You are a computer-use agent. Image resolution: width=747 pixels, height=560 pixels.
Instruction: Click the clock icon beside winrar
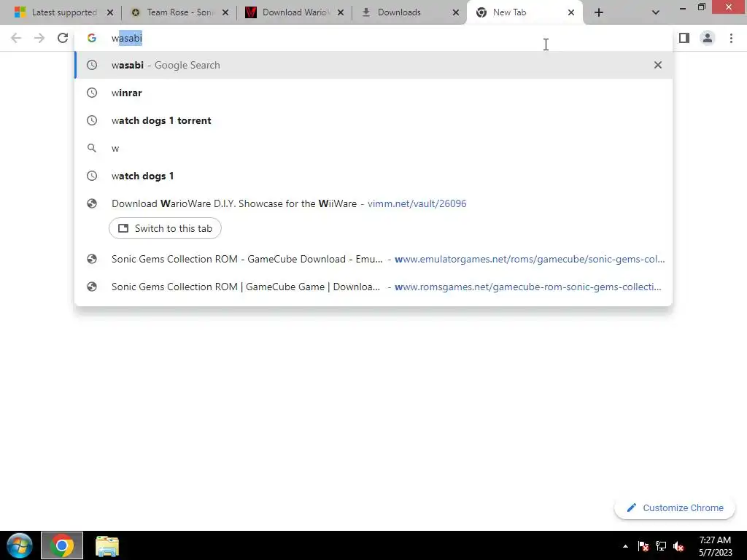(x=92, y=93)
